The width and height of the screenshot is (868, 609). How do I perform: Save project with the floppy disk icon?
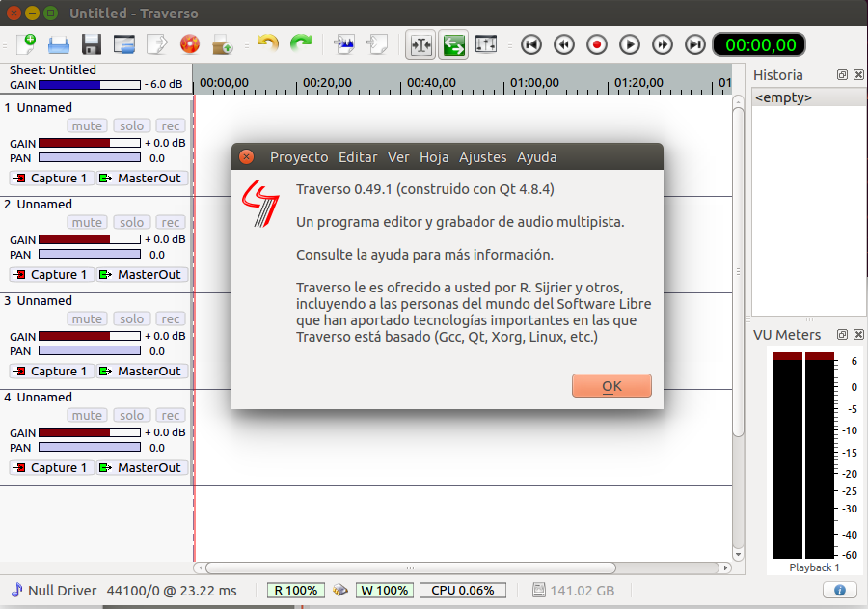(92, 44)
